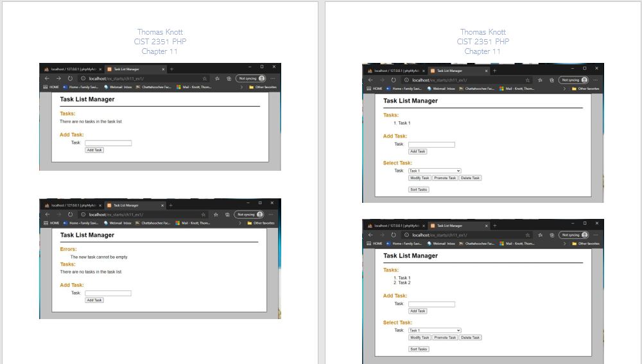Click the refresh icon in the error-free empty-list screenshot

[x=70, y=78]
